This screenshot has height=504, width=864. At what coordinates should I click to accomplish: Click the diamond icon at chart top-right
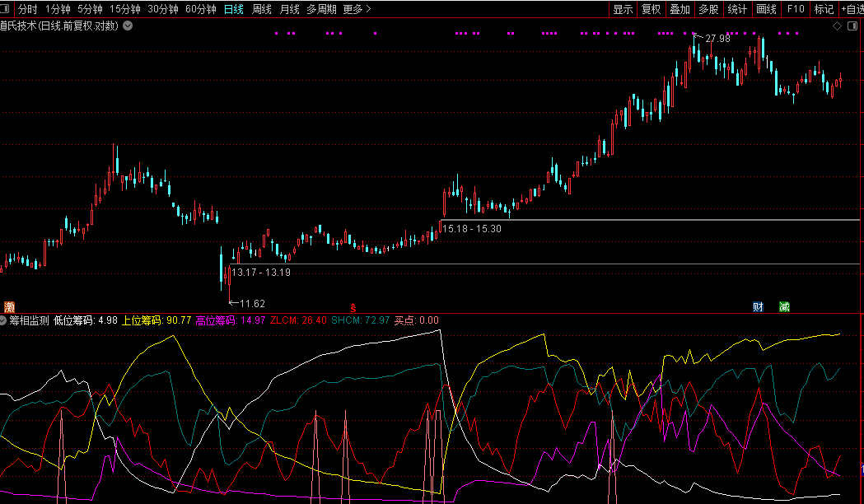(x=837, y=26)
